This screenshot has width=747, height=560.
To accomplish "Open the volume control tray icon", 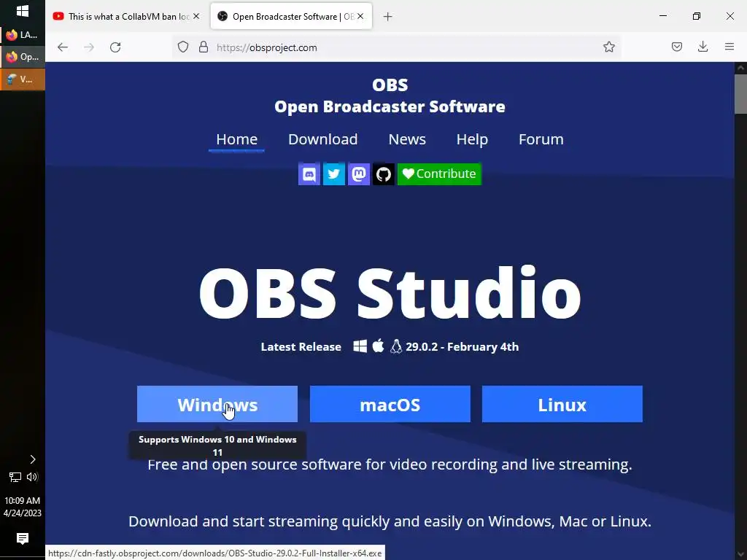I will 32,477.
